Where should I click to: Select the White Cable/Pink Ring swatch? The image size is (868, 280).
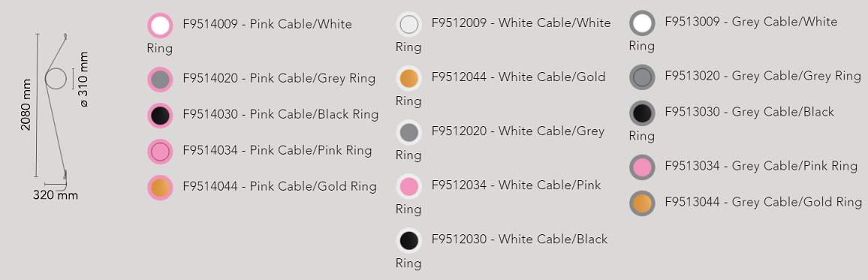point(409,186)
